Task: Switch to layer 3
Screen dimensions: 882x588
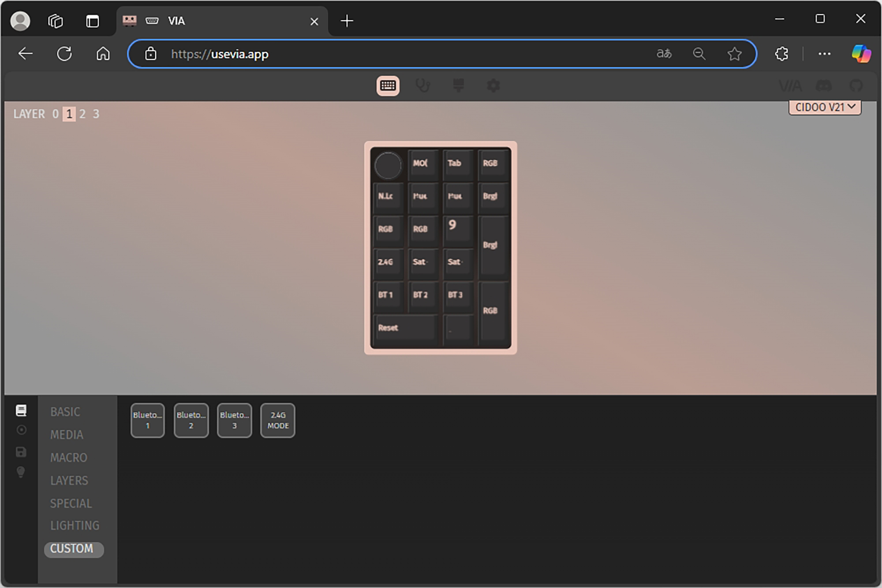Action: pos(96,114)
